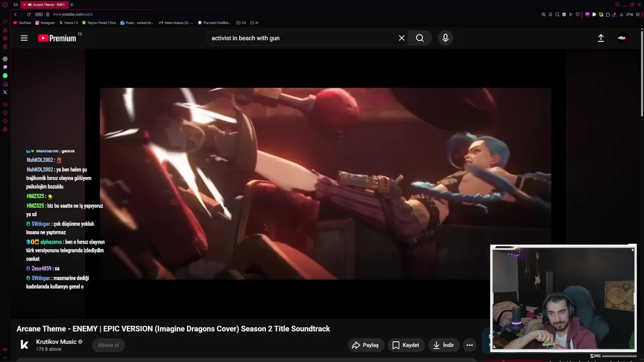Open the Krutikov Music channel name link
This screenshot has width=644, height=362.
pyautogui.click(x=56, y=342)
